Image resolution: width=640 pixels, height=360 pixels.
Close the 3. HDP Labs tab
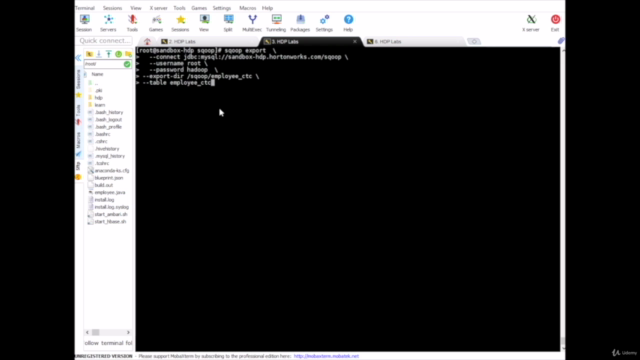point(355,41)
